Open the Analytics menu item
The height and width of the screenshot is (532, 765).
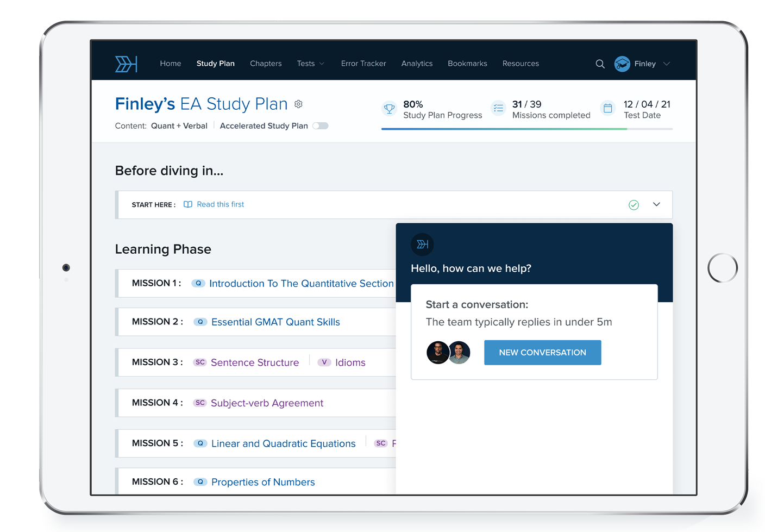point(417,64)
